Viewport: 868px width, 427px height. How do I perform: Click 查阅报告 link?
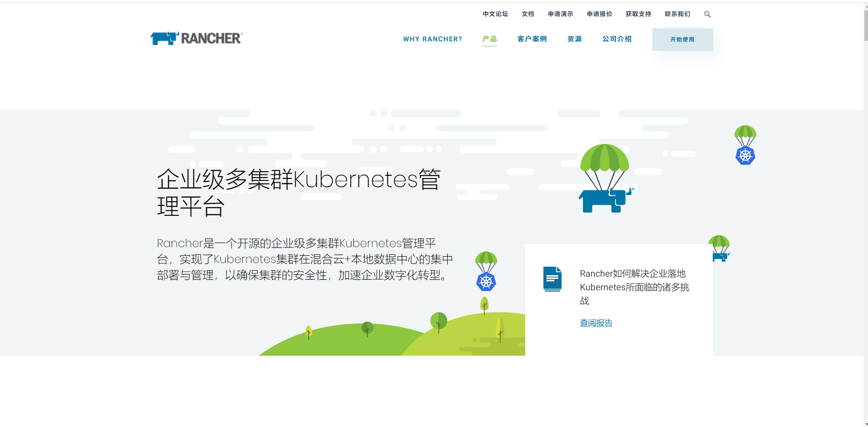596,323
